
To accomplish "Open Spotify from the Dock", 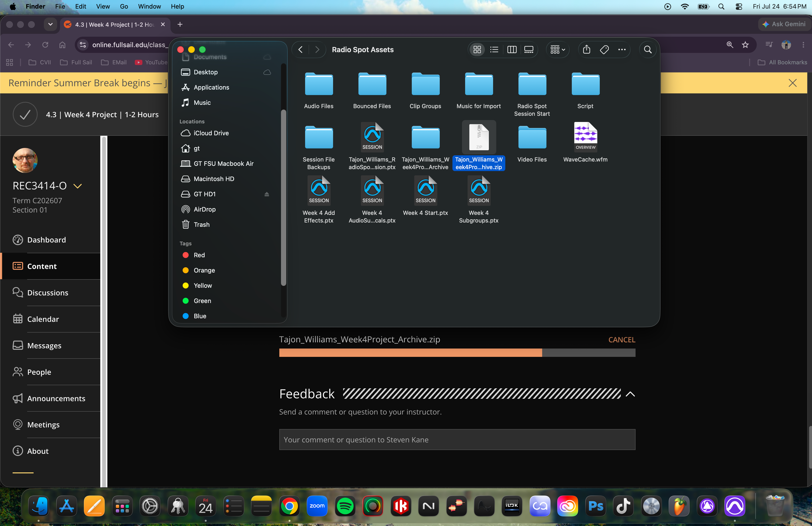I will (x=345, y=506).
